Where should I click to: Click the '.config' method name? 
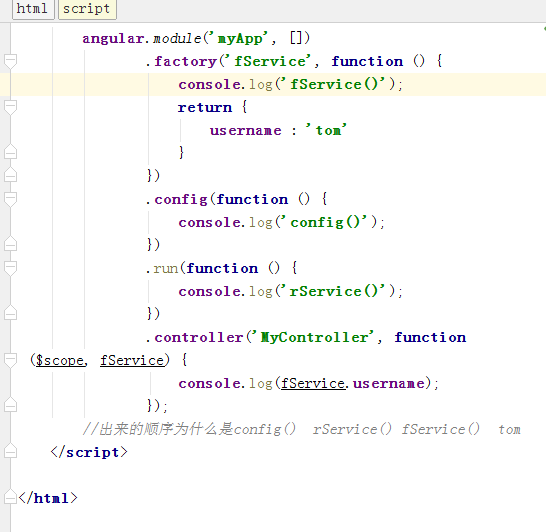click(x=177, y=200)
